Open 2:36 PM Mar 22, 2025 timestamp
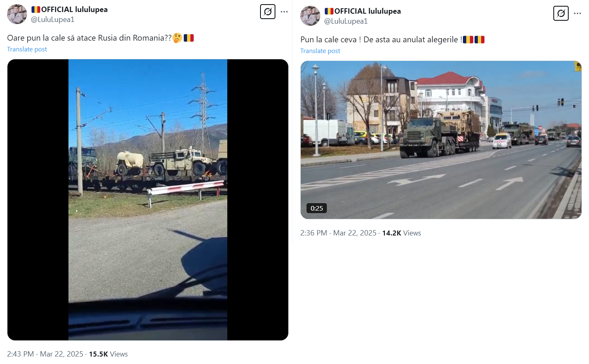Image resolution: width=589 pixels, height=364 pixels. coord(338,233)
